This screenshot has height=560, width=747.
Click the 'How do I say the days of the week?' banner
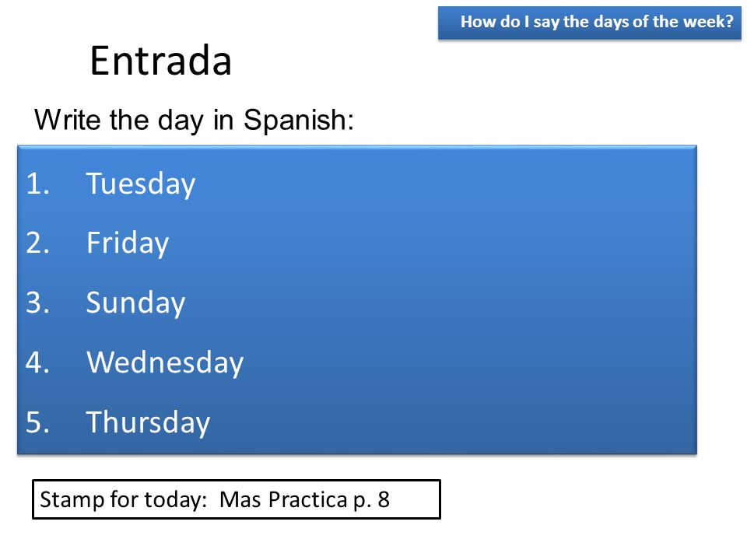point(589,23)
